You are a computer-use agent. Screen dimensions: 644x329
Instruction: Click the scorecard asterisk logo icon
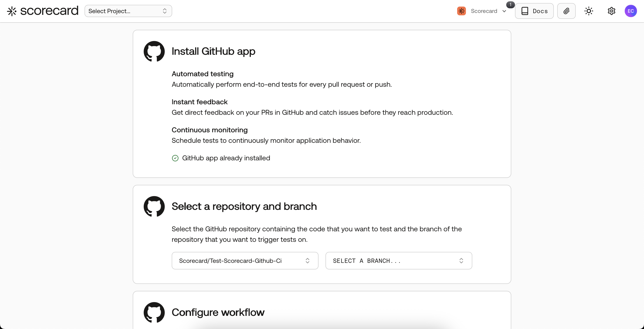pos(12,11)
